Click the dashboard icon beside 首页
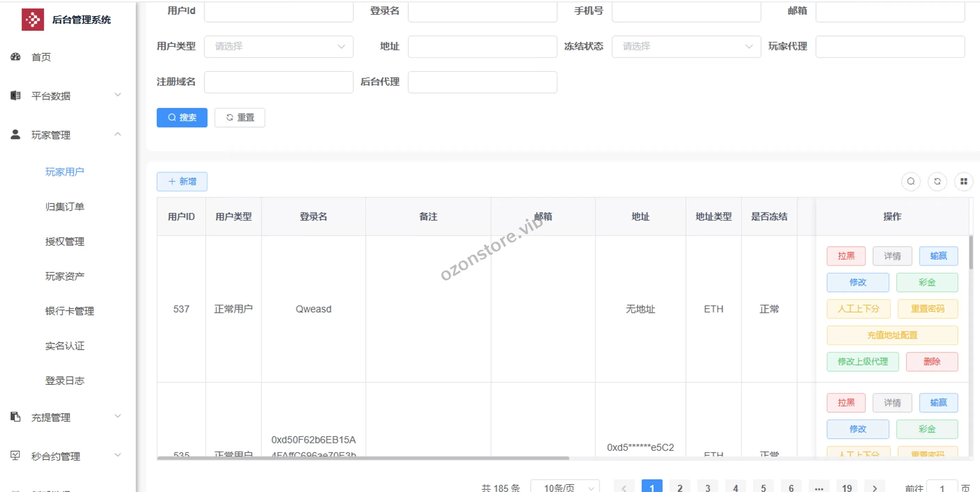 [16, 57]
